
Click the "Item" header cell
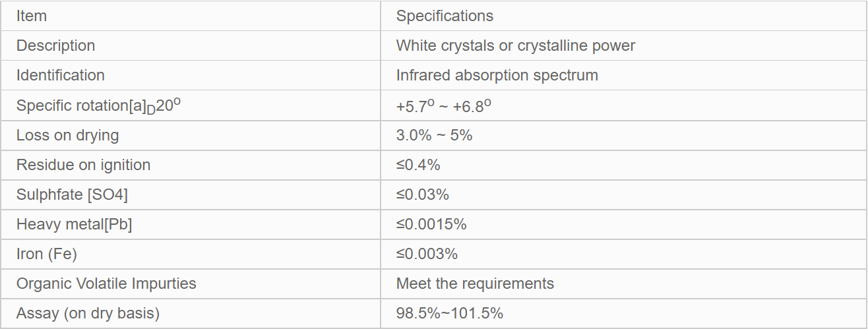pyautogui.click(x=32, y=16)
